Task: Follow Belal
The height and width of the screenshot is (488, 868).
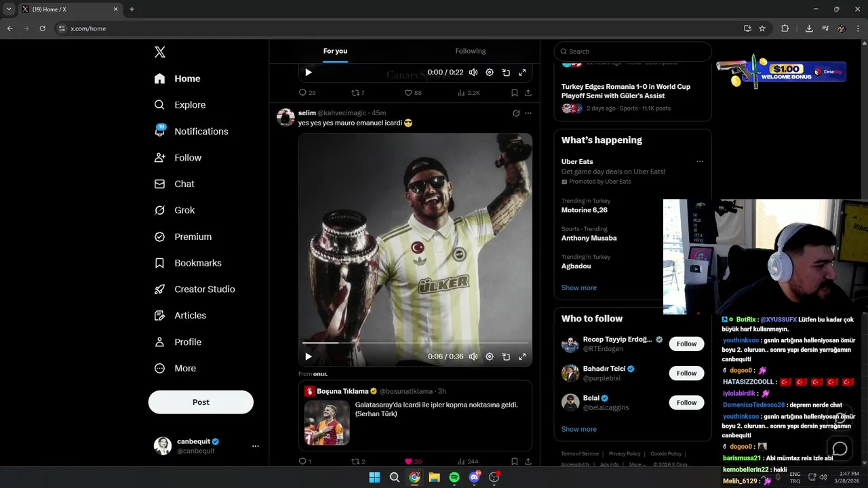Action: (686, 403)
